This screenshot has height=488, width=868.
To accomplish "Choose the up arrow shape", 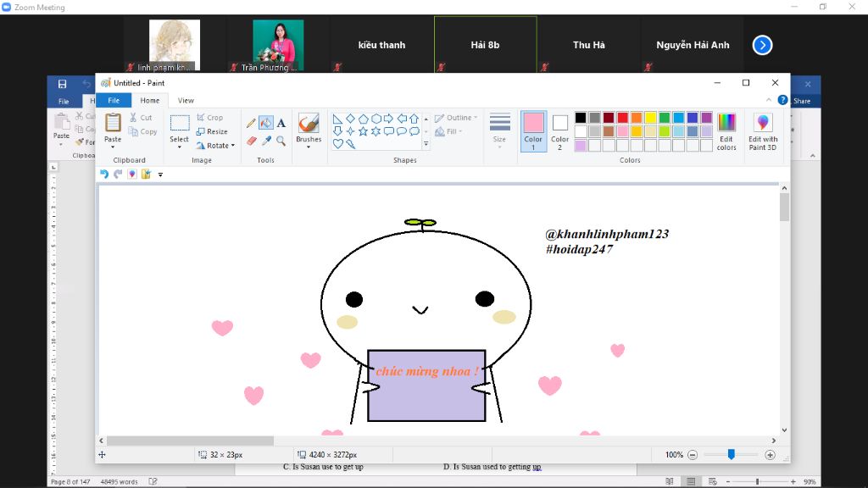I will tap(414, 119).
